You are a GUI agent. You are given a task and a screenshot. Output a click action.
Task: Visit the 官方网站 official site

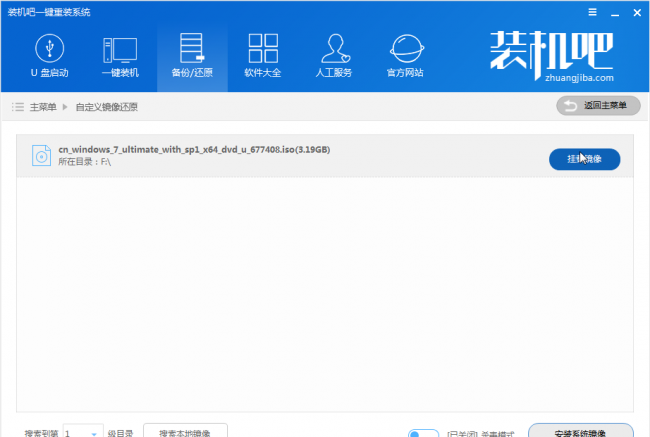point(405,56)
